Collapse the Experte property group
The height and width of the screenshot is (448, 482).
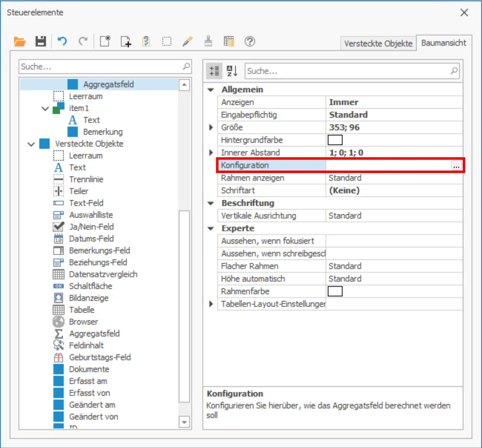tap(211, 228)
